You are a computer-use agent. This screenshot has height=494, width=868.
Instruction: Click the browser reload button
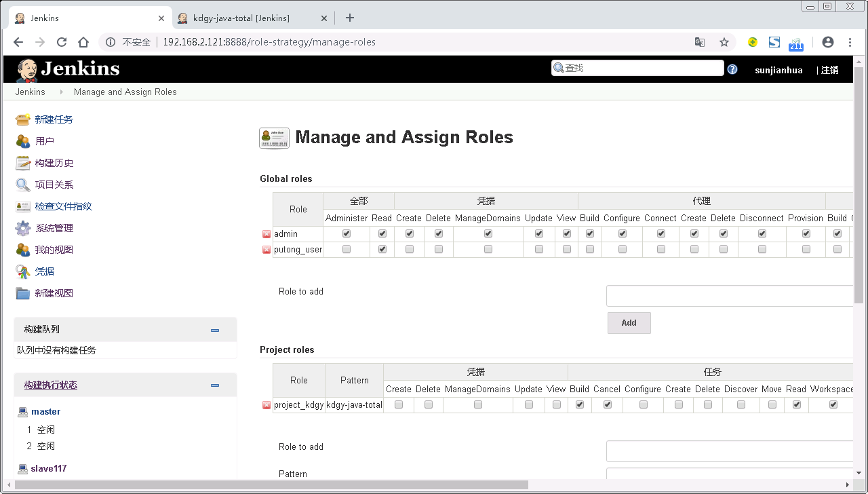[62, 42]
